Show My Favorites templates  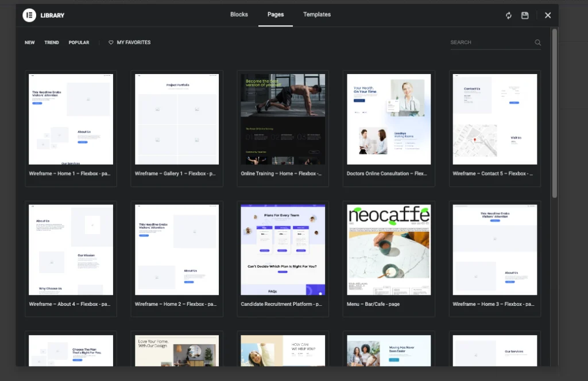tap(133, 42)
